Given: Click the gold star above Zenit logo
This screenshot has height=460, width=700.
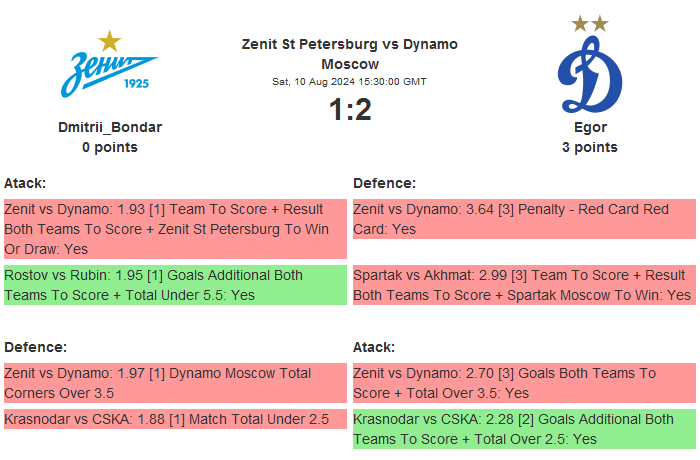Looking at the screenshot, I should click(110, 41).
